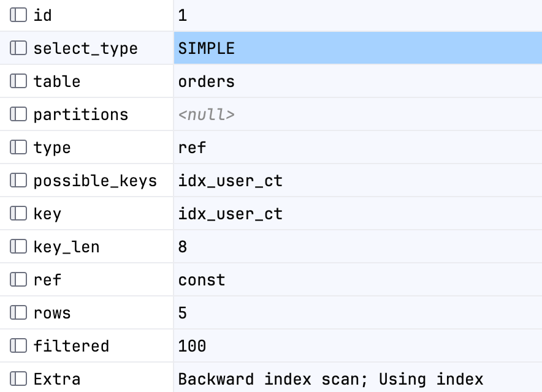Image resolution: width=542 pixels, height=392 pixels.
Task: Select the possible_keys column icon
Action: pyautogui.click(x=18, y=180)
